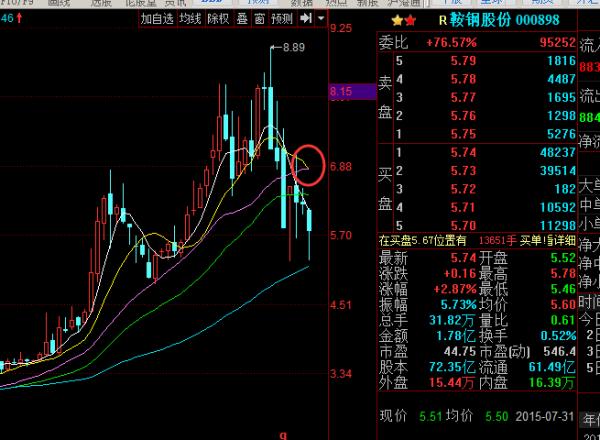This screenshot has width=600, height=440.
Task: Toggle the 均线 moving average lines
Action: pos(190,18)
